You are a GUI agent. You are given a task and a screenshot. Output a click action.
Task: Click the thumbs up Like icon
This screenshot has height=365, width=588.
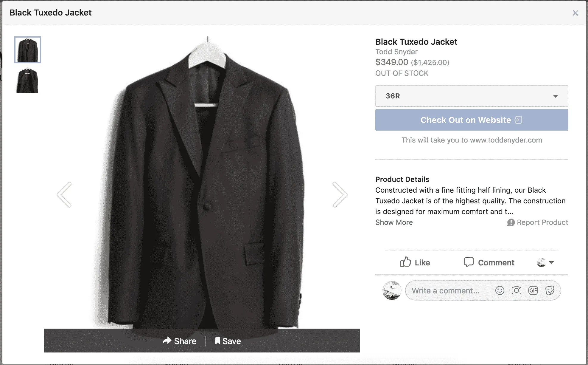[x=405, y=262]
